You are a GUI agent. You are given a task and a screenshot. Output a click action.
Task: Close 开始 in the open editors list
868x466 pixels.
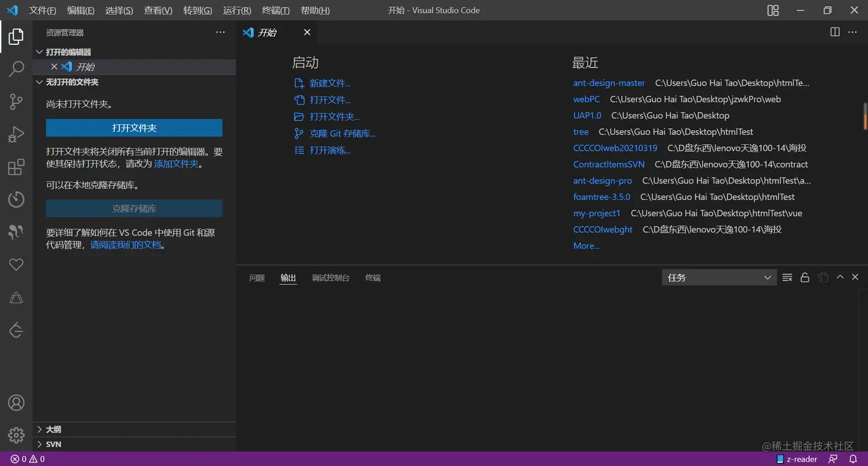[55, 67]
